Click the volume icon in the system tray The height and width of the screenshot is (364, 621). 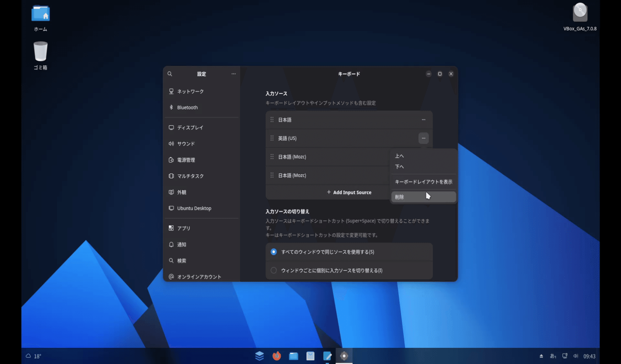(x=576, y=356)
